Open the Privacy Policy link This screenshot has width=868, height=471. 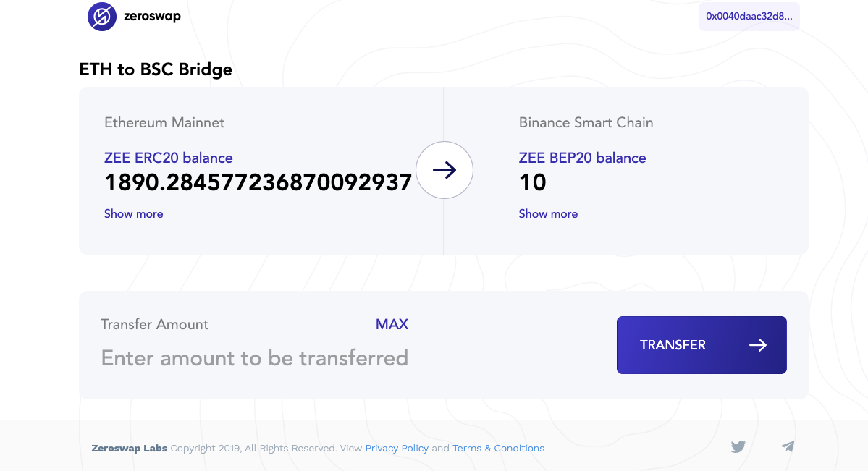point(397,449)
